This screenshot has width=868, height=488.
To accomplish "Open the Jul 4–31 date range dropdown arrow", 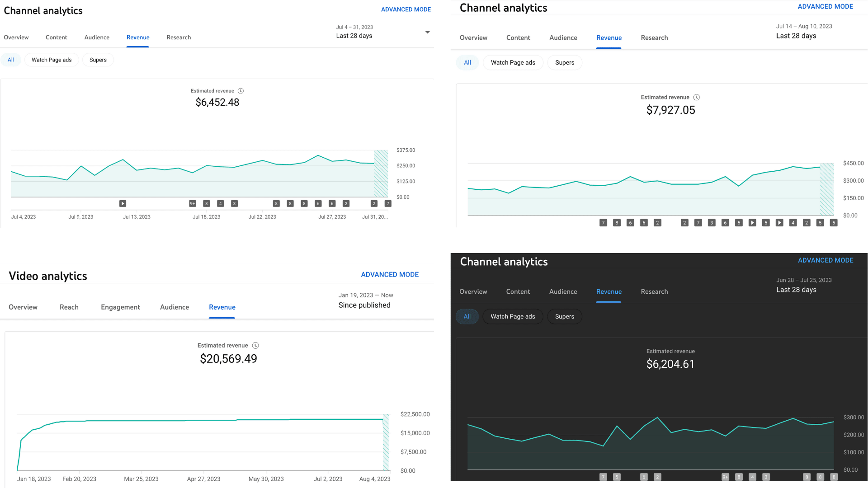I will 427,32.
